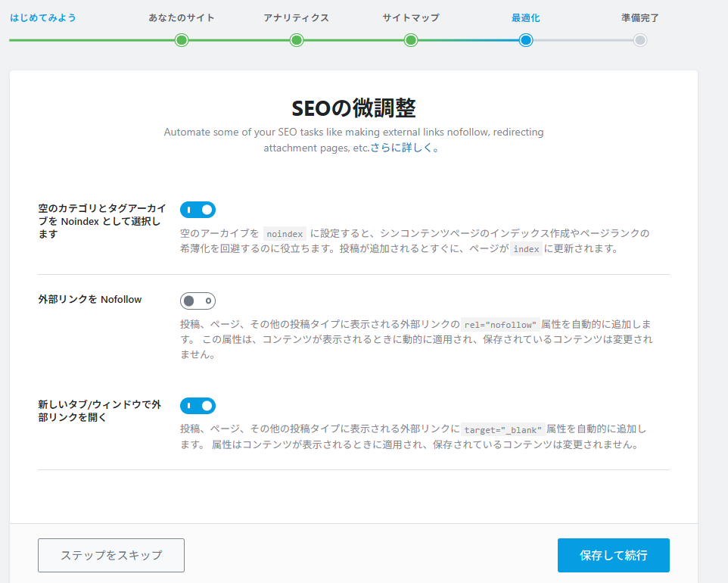Jump to the サイトマップ step label
Viewport: 728px width, 583px height.
411,17
